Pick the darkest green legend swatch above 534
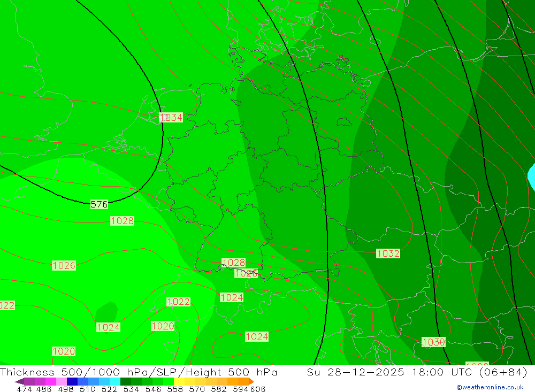 (126, 381)
